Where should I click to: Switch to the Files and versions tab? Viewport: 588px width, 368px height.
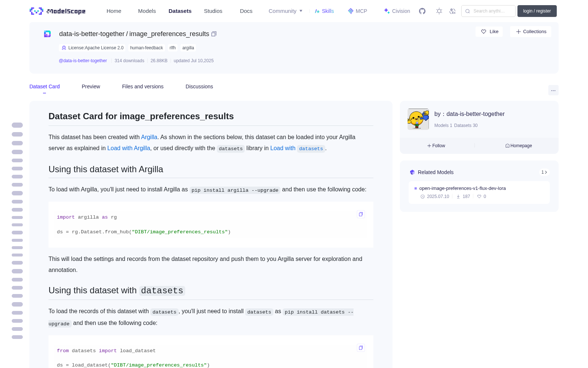click(x=143, y=86)
